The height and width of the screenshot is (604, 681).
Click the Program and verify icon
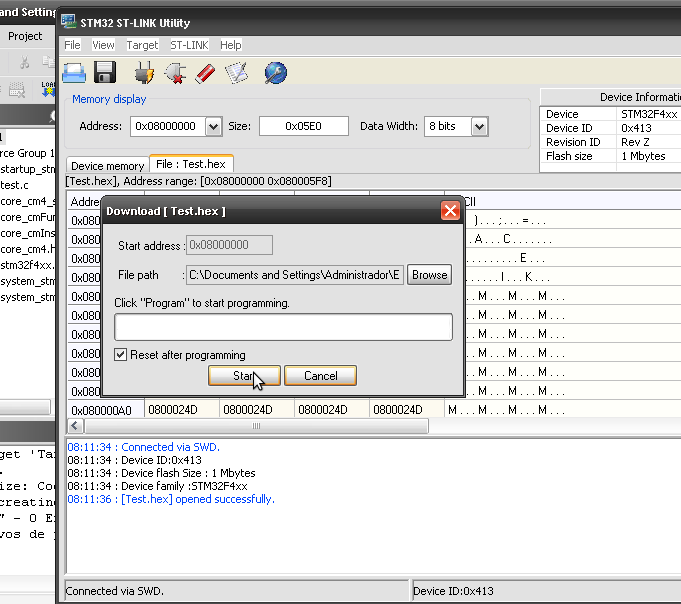point(237,72)
